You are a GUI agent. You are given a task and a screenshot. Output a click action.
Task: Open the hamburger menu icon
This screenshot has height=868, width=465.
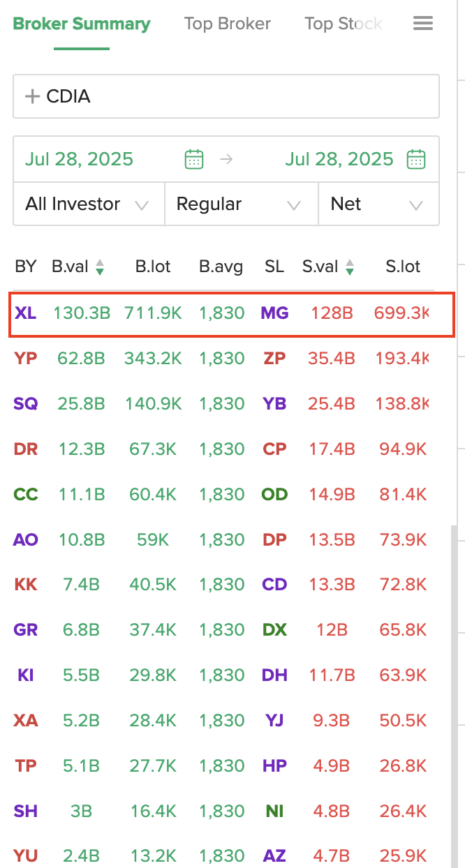pyautogui.click(x=423, y=24)
